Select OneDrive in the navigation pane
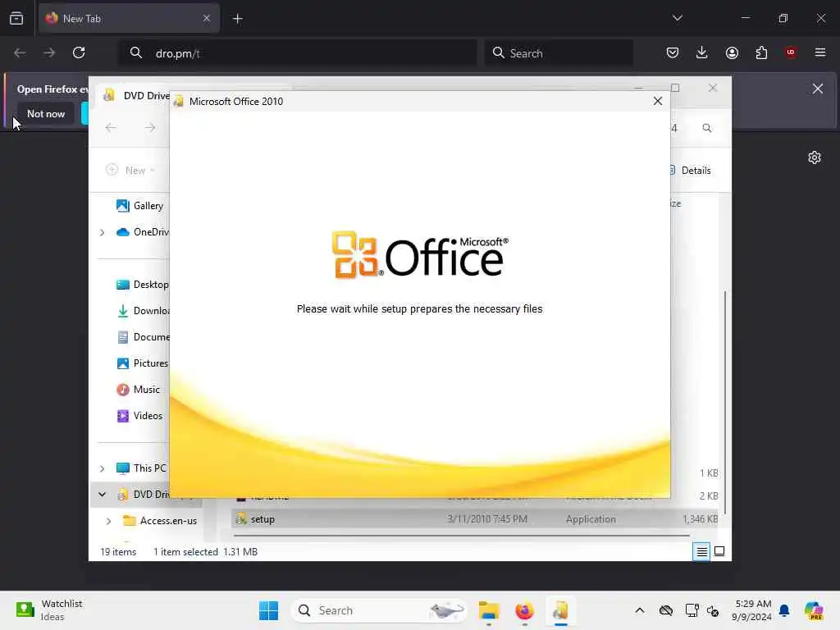The width and height of the screenshot is (840, 630). pos(143,232)
